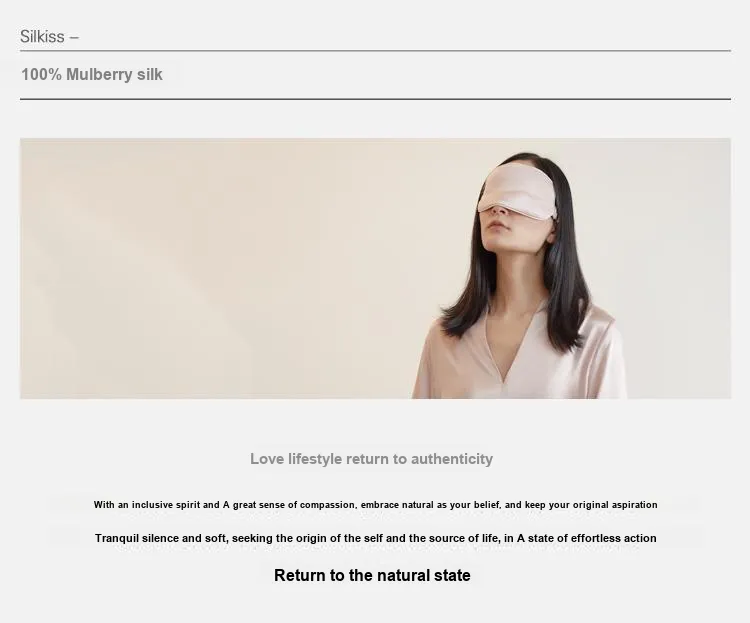
Task: Click the divider line below Silkiss
Action: click(375, 50)
